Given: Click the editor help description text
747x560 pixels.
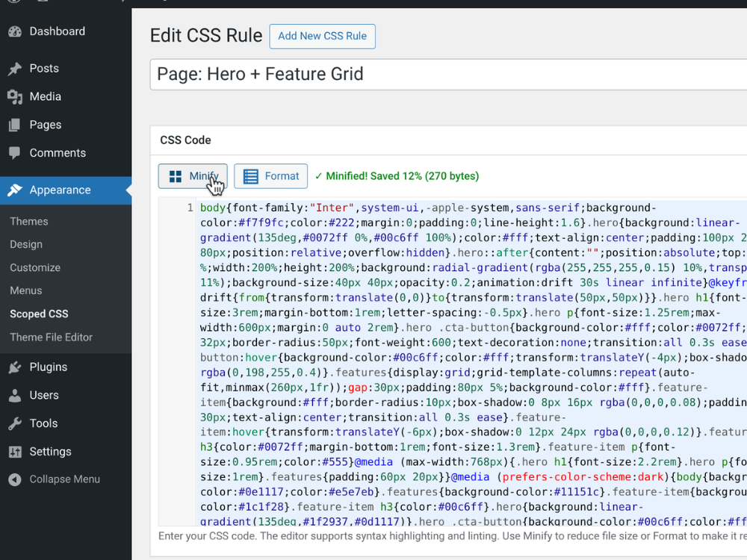Looking at the screenshot, I should tap(453, 536).
